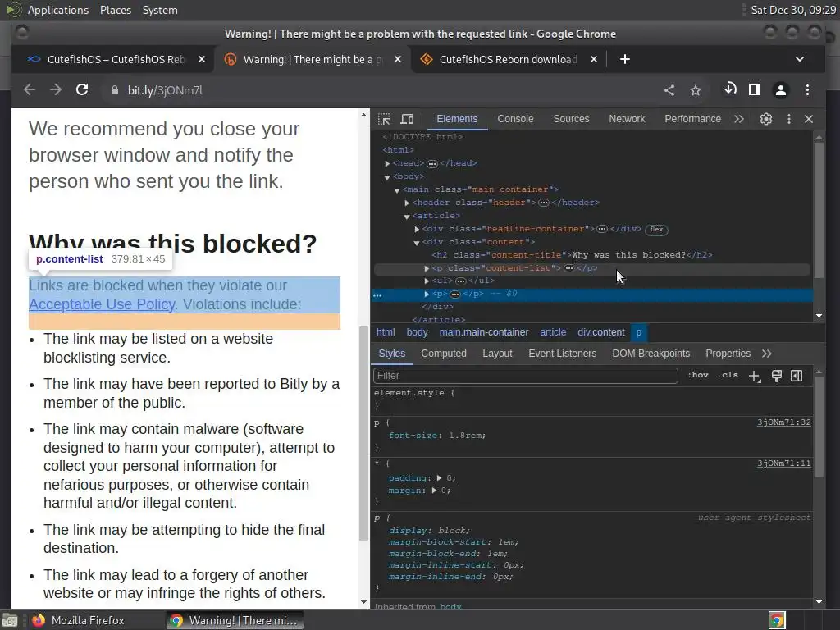840x630 pixels.
Task: Open the Sources tab in DevTools
Action: click(571, 119)
